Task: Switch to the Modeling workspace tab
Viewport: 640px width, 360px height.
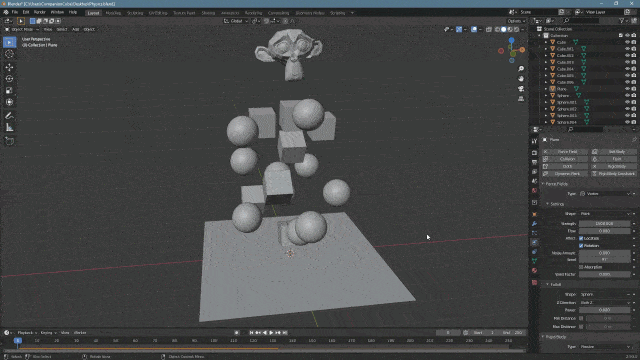Action: 113,13
